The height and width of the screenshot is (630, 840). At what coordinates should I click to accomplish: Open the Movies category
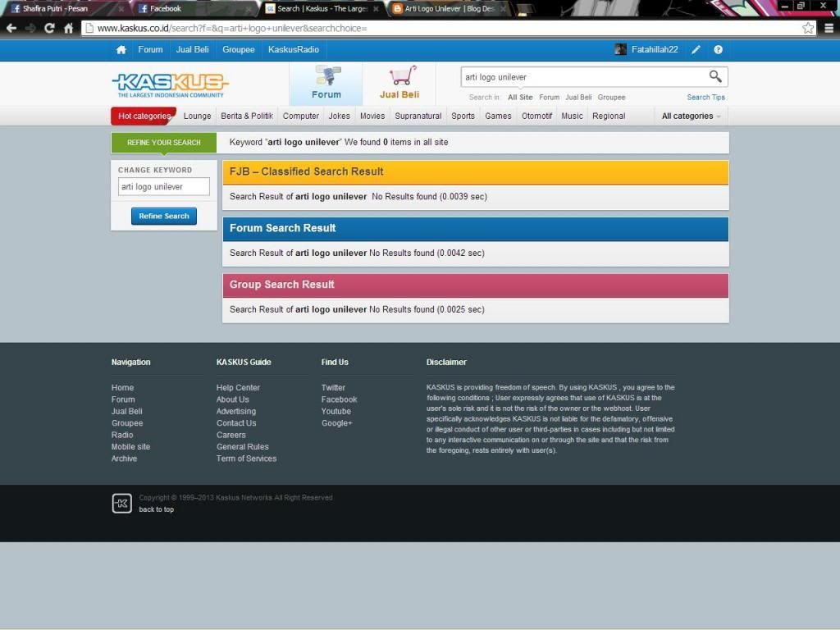tap(372, 116)
